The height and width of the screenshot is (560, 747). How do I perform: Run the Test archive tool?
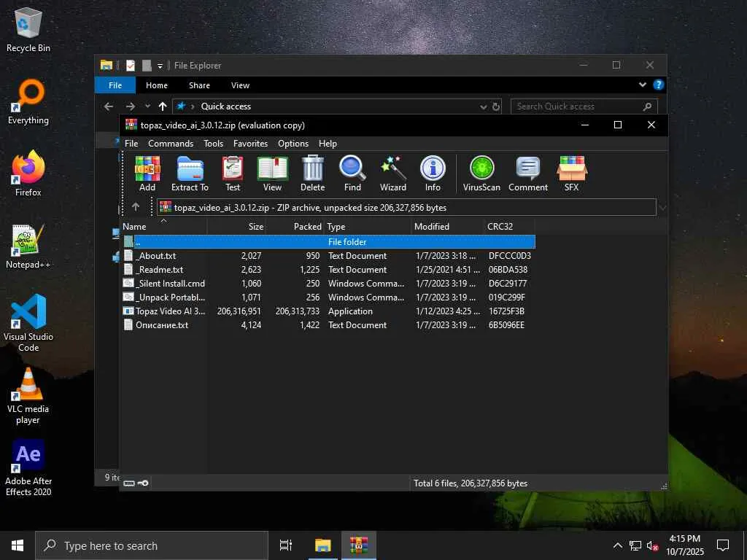pyautogui.click(x=233, y=174)
